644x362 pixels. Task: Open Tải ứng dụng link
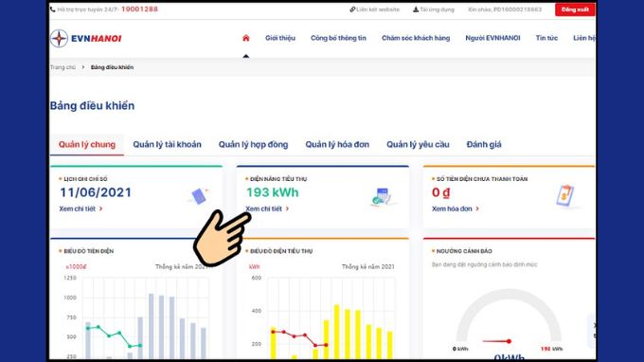(437, 9)
